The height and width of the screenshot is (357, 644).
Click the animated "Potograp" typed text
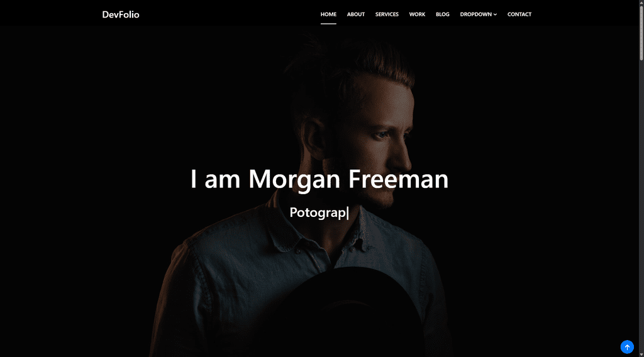tap(318, 212)
